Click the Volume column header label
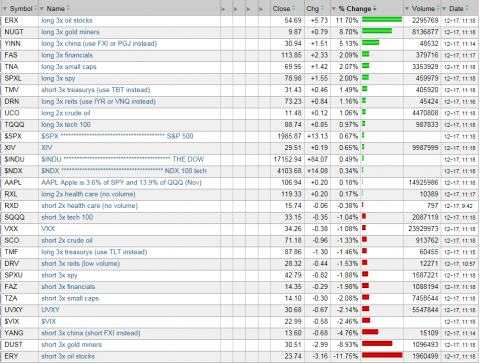The width and height of the screenshot is (480, 364). [x=423, y=9]
